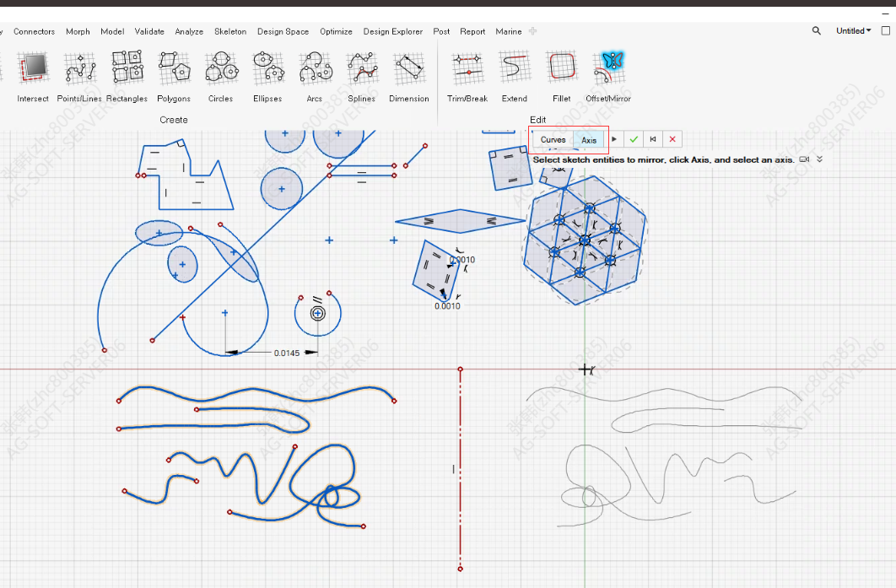Open the Skeleton ribbon tab
Image resolution: width=896 pixels, height=588 pixels.
[x=230, y=32]
